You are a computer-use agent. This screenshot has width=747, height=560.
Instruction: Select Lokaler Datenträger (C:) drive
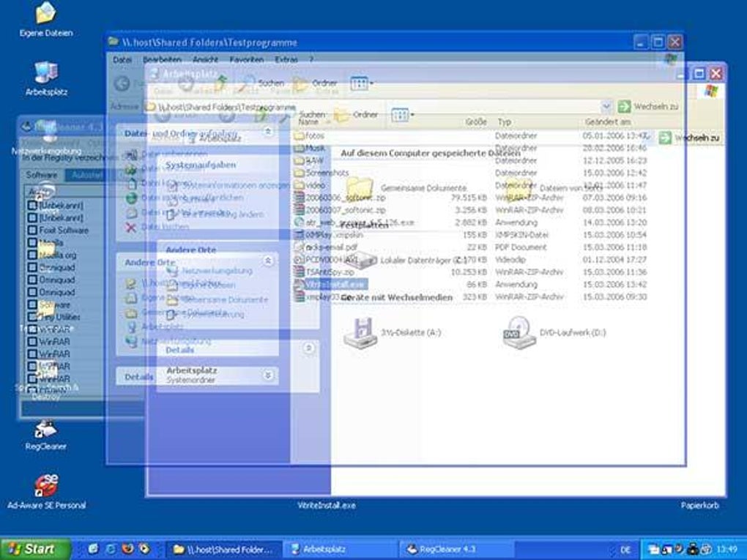coord(407,260)
